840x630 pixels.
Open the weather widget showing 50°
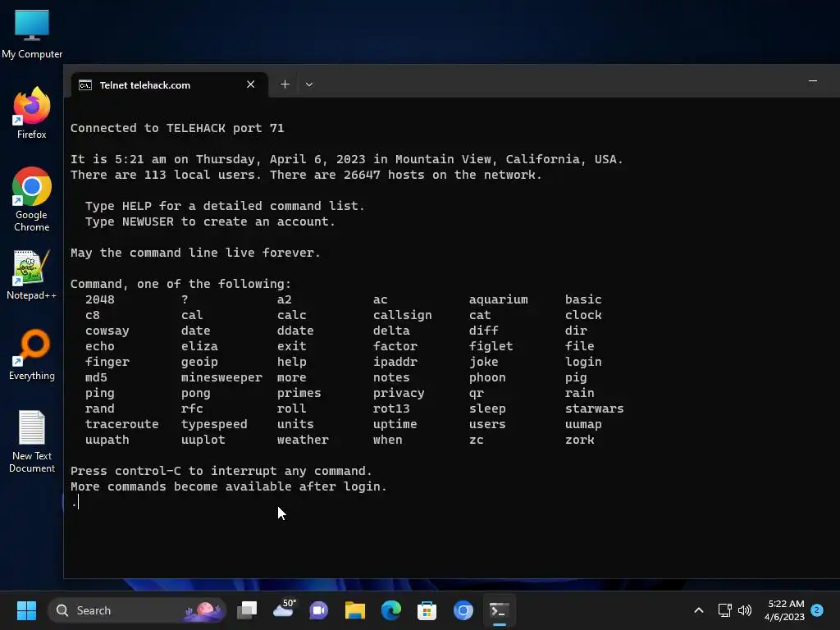pos(284,609)
